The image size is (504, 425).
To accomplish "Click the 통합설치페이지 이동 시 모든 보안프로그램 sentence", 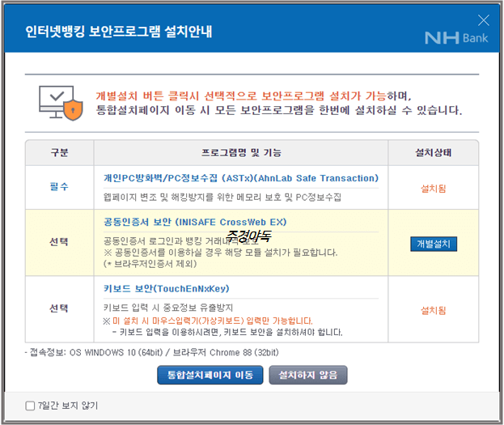I will pyautogui.click(x=279, y=110).
